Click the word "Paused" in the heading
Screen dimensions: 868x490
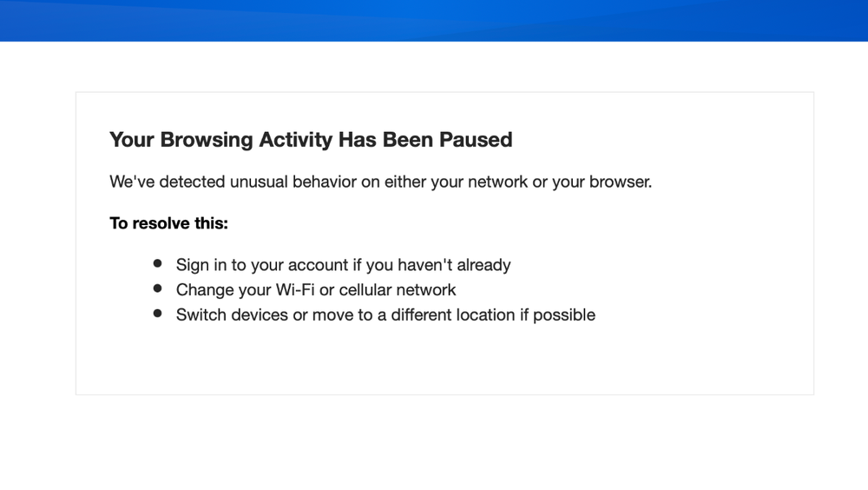[x=477, y=140]
